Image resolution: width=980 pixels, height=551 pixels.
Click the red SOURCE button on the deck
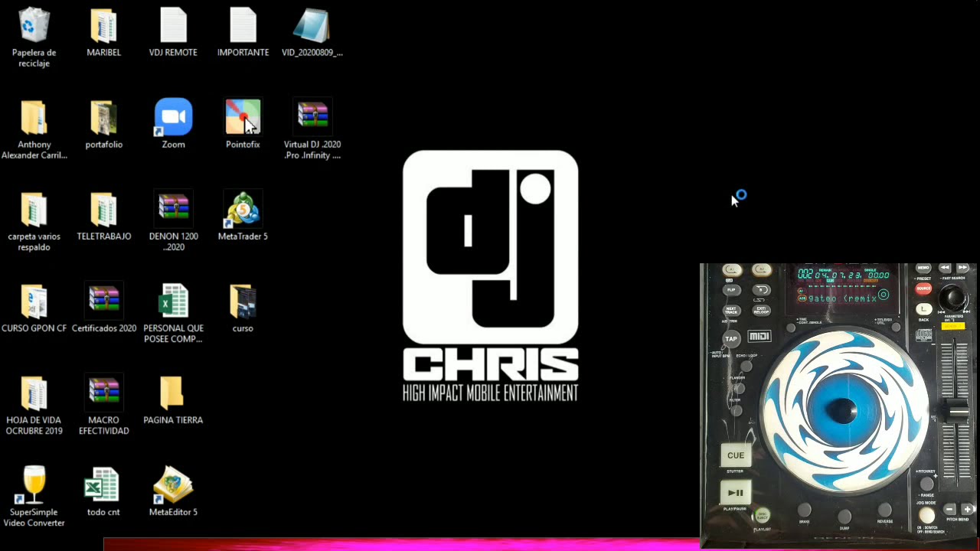[923, 289]
